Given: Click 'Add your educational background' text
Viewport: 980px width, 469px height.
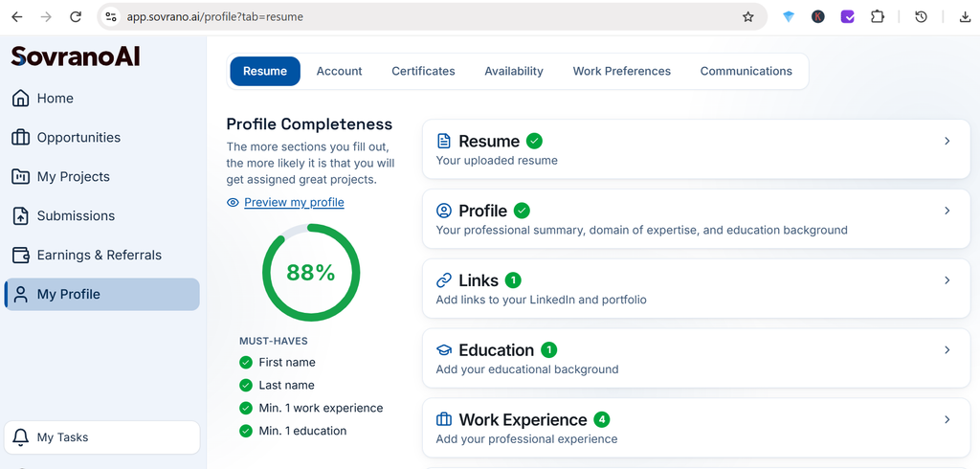Looking at the screenshot, I should click(527, 369).
